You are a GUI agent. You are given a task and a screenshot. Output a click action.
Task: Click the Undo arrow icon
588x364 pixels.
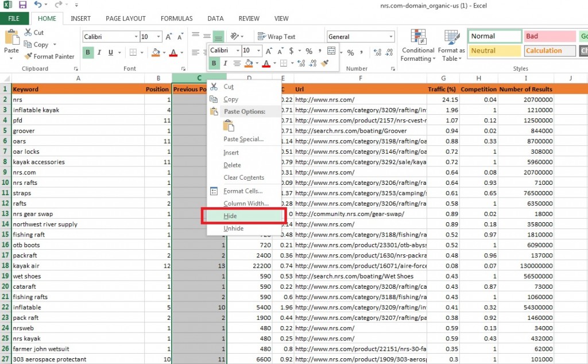[x=38, y=5]
